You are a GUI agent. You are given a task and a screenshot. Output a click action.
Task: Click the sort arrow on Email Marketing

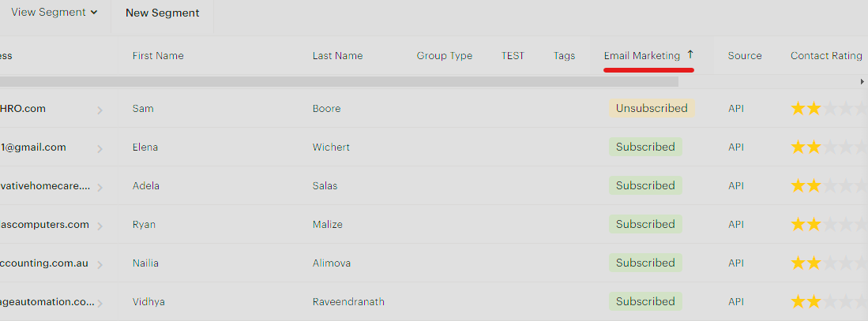(690, 55)
